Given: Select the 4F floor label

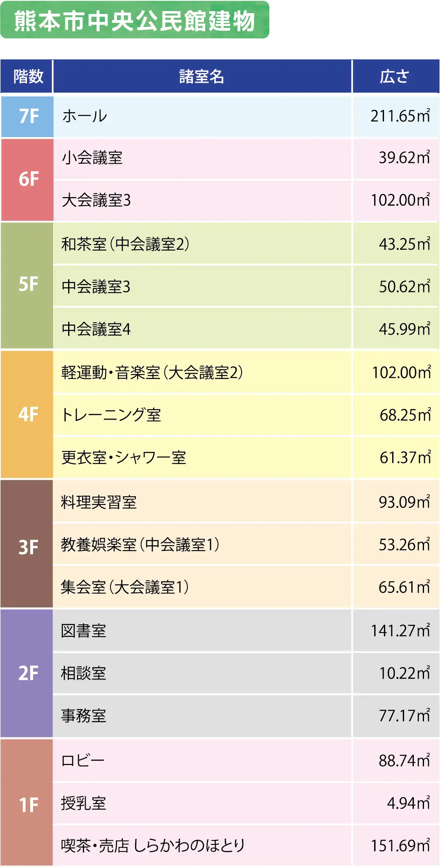Looking at the screenshot, I should click(x=28, y=414).
